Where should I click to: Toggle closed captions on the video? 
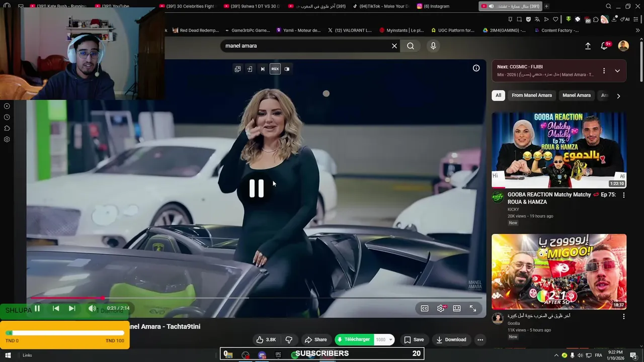tap(425, 308)
